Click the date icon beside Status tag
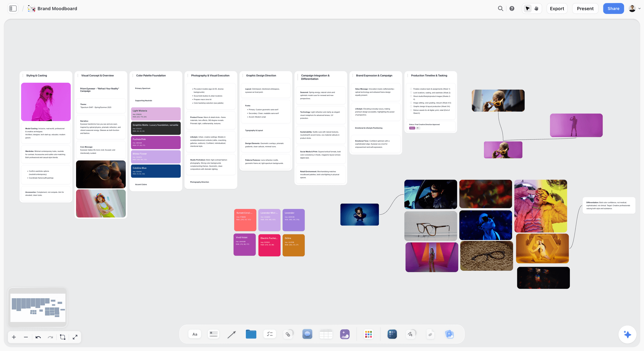This screenshot has height=351, width=644. [x=418, y=128]
